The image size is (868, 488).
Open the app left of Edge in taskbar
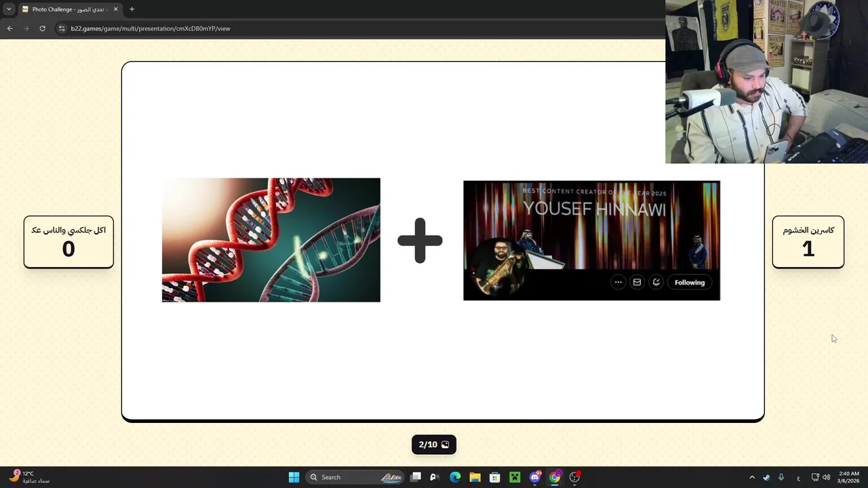(x=435, y=477)
